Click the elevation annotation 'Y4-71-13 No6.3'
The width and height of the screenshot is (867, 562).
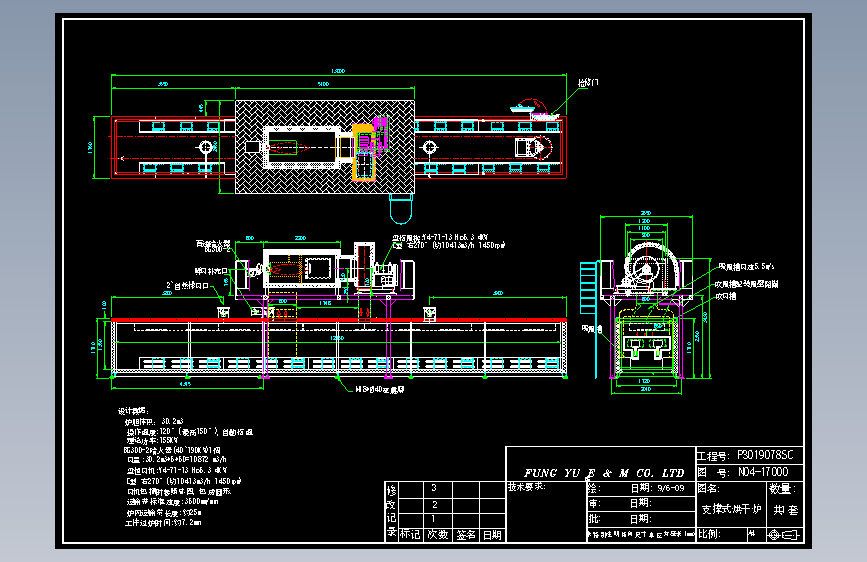coord(440,237)
